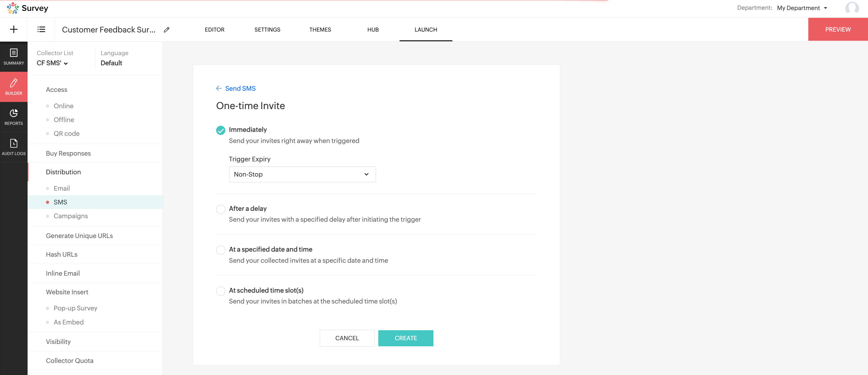The width and height of the screenshot is (868, 375).
Task: Click the Create button
Action: (405, 338)
